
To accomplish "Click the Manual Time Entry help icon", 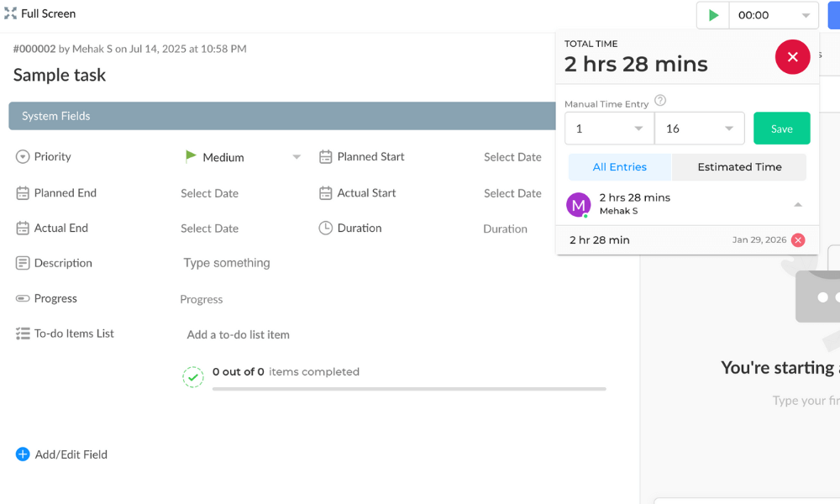I will (660, 101).
